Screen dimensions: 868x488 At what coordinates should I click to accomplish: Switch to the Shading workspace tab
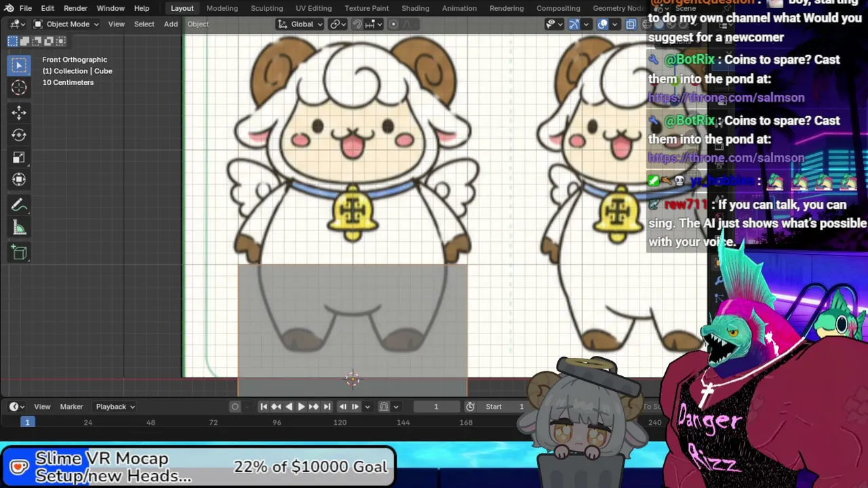pyautogui.click(x=415, y=8)
